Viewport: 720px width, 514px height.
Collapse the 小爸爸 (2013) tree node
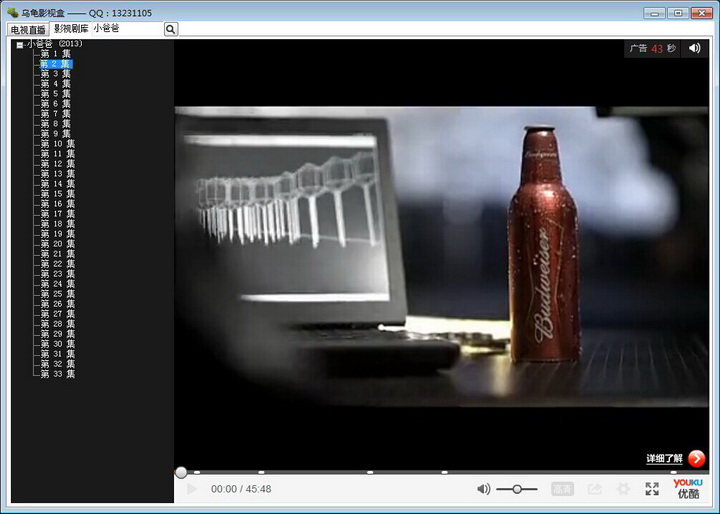pos(20,45)
